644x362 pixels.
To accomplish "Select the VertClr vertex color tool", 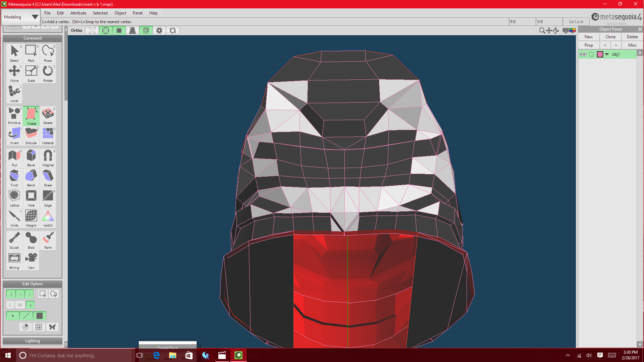I will click(x=48, y=218).
